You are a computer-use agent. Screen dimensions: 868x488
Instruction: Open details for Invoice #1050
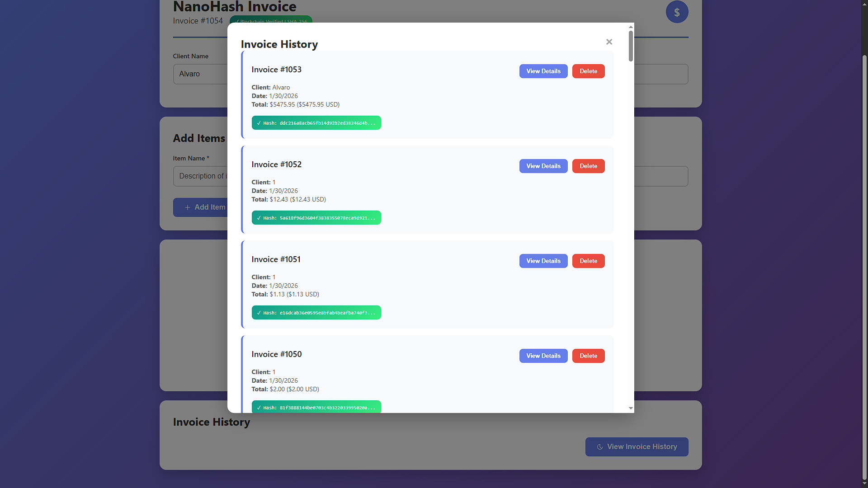[x=543, y=356]
